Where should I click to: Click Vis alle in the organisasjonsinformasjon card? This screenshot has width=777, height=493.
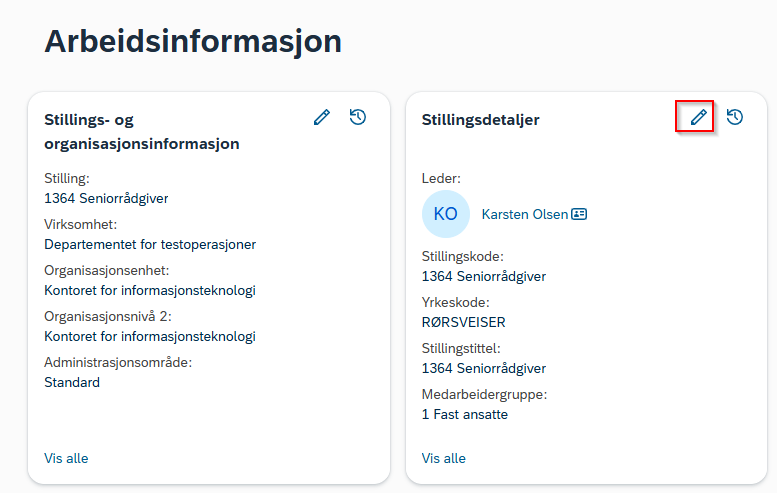(x=66, y=458)
